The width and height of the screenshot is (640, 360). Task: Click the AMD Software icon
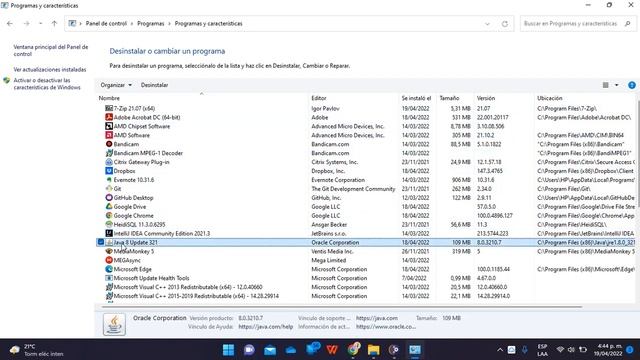point(109,135)
